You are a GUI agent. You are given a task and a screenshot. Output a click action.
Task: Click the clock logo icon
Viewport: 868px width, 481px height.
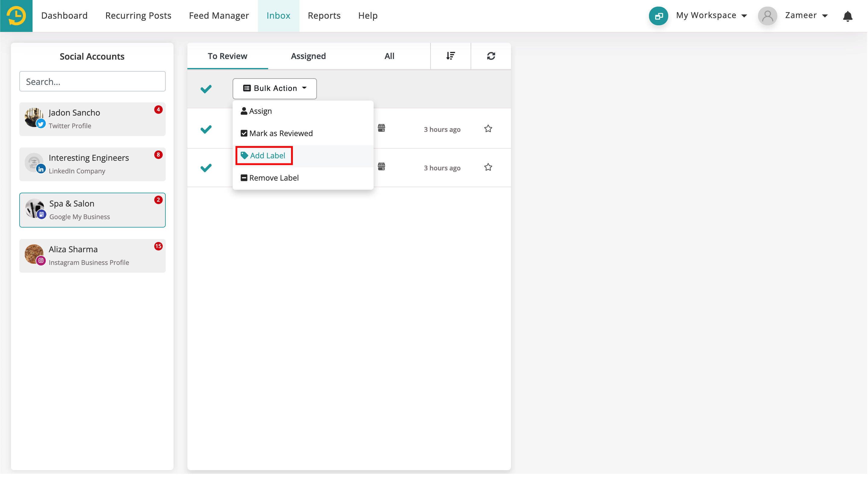point(16,16)
